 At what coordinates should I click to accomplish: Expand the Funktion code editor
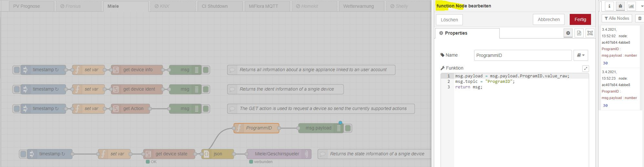[x=586, y=68]
